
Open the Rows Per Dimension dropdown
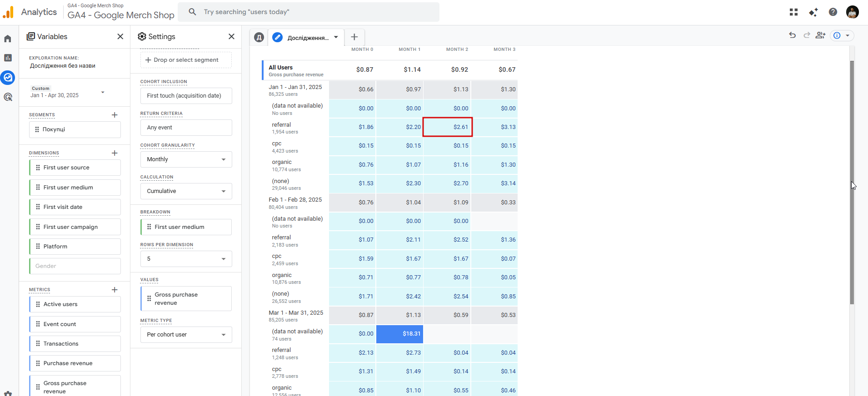pos(186,259)
